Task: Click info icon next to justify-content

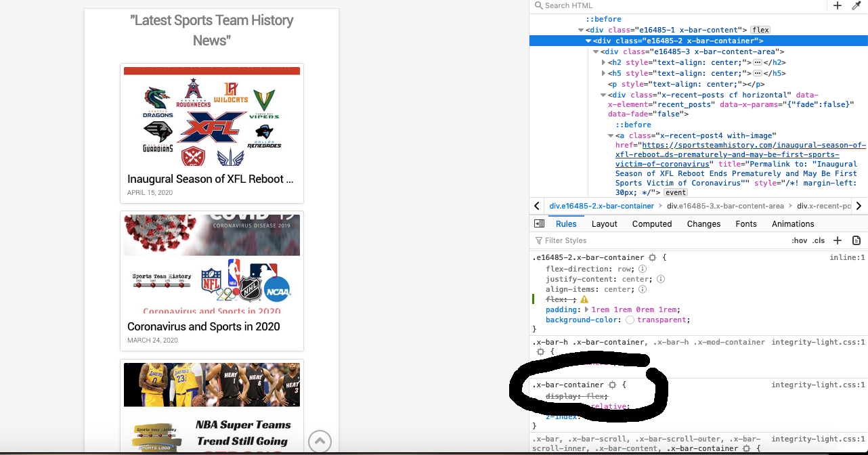Action: coord(661,279)
